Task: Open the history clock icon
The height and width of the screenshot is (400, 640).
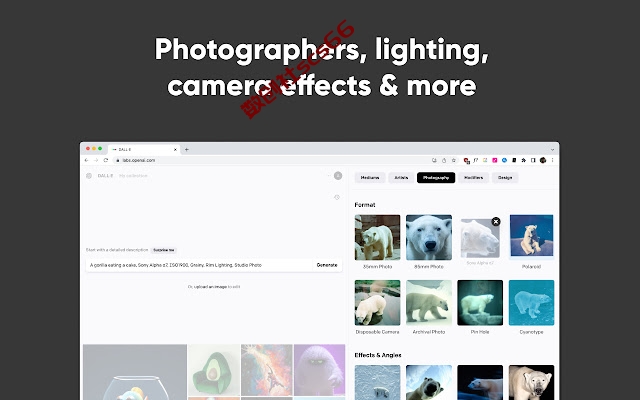Action: point(337,197)
